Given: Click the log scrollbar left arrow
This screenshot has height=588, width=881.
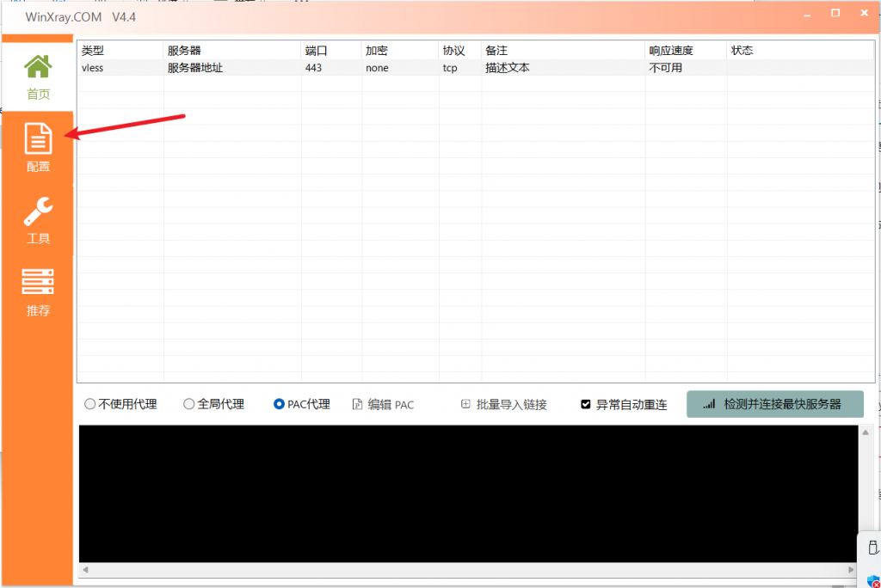Looking at the screenshot, I should tap(85, 569).
